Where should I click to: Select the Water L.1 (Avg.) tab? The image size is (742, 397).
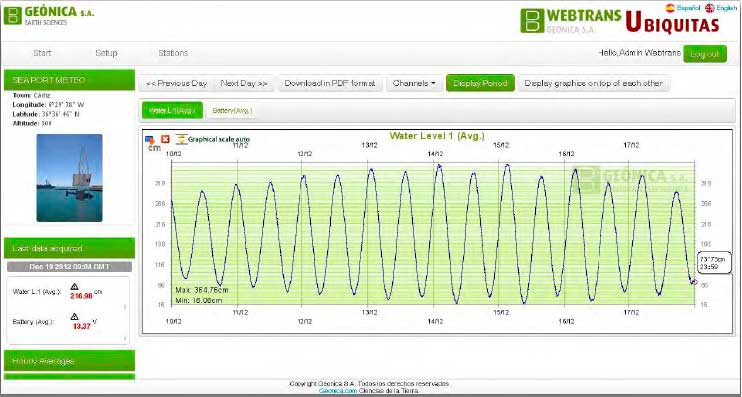tap(172, 110)
